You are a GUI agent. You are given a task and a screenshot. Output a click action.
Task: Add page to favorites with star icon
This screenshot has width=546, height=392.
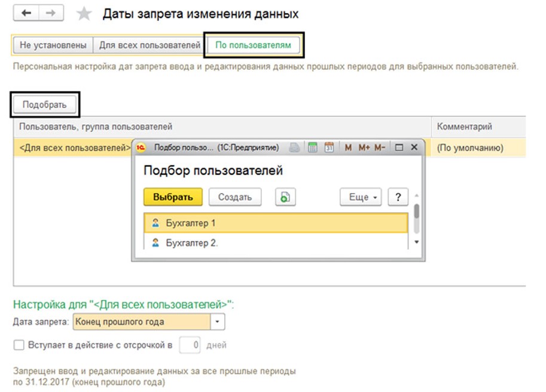coord(86,14)
